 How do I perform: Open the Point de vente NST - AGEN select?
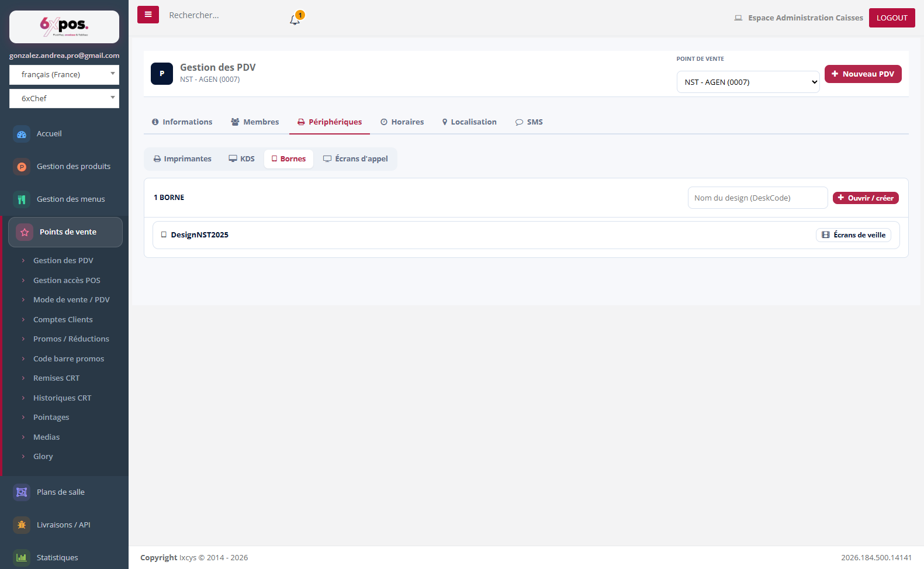click(x=748, y=82)
